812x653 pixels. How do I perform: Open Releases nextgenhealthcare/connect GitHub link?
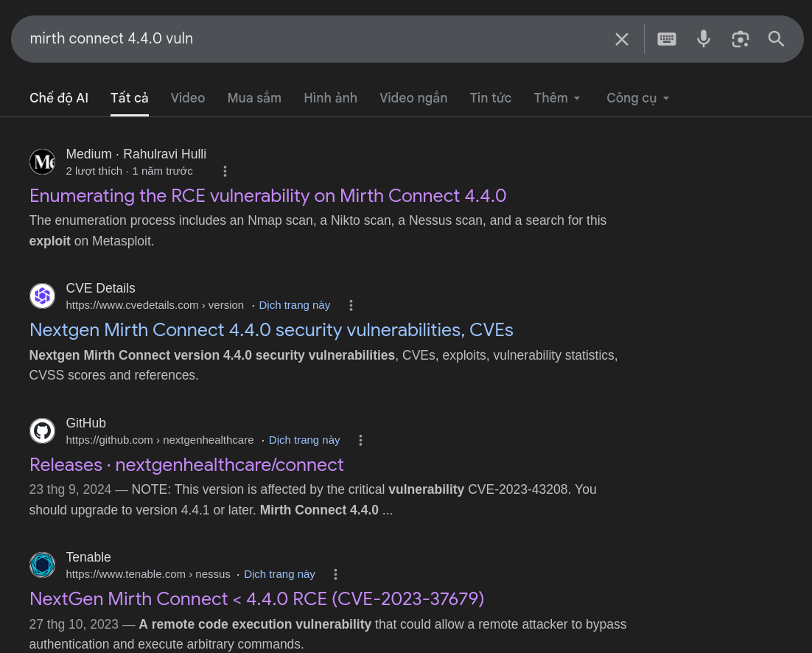click(186, 464)
